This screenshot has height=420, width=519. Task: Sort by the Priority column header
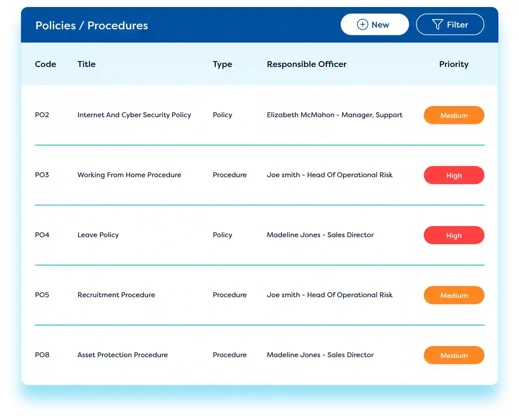pyautogui.click(x=454, y=64)
